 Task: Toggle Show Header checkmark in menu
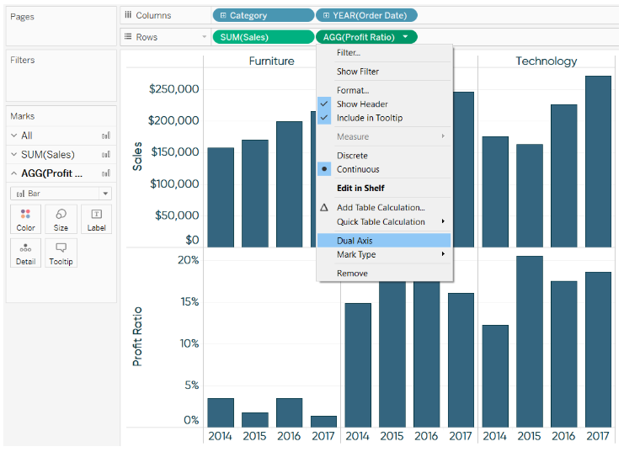coord(324,104)
